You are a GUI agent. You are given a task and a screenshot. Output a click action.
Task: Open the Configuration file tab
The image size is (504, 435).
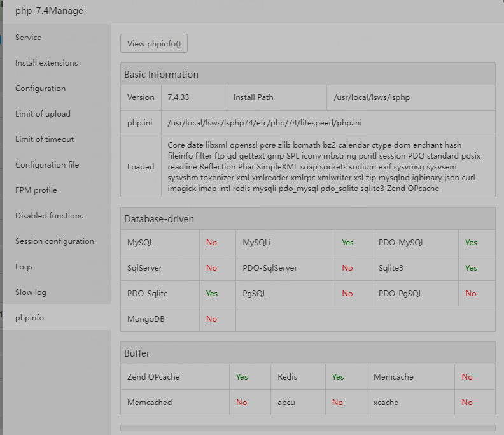47,165
